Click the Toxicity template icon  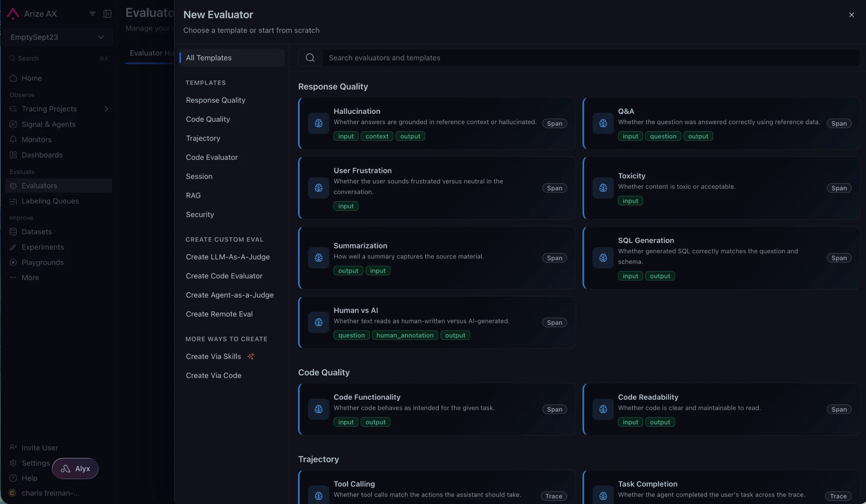click(x=603, y=188)
